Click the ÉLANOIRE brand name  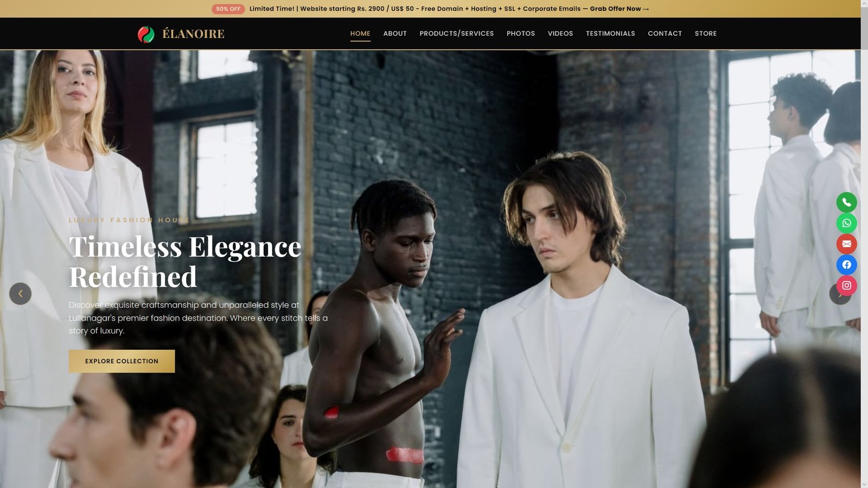click(193, 34)
